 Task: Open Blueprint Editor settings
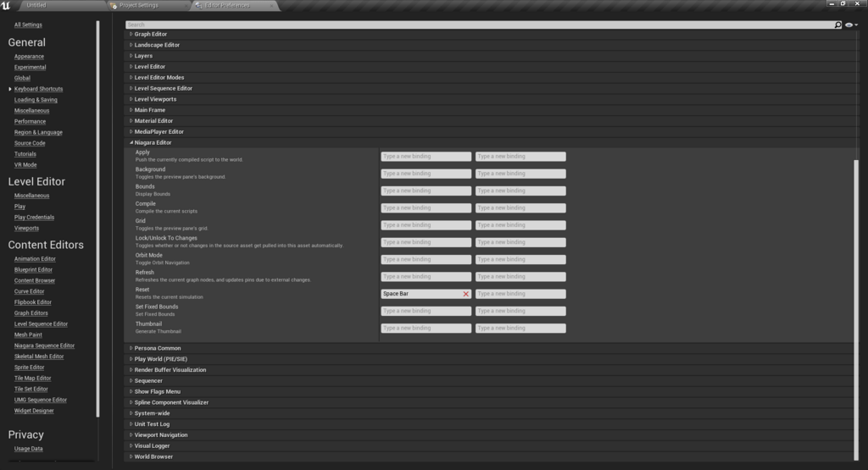coord(33,270)
